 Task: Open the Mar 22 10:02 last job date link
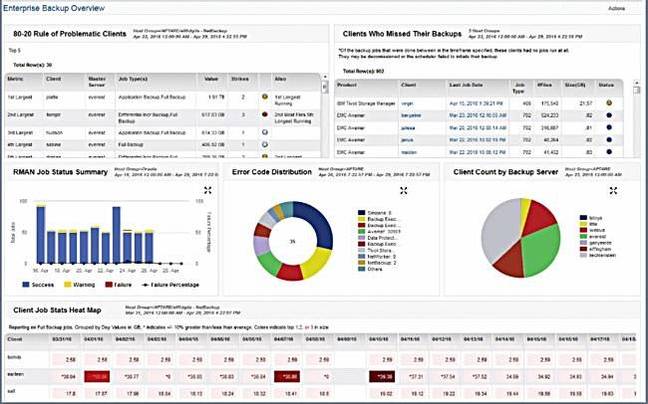coord(477,140)
